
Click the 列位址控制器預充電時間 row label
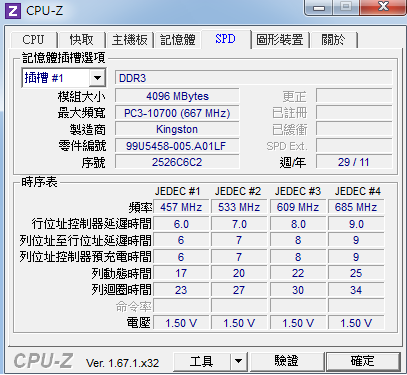85,257
